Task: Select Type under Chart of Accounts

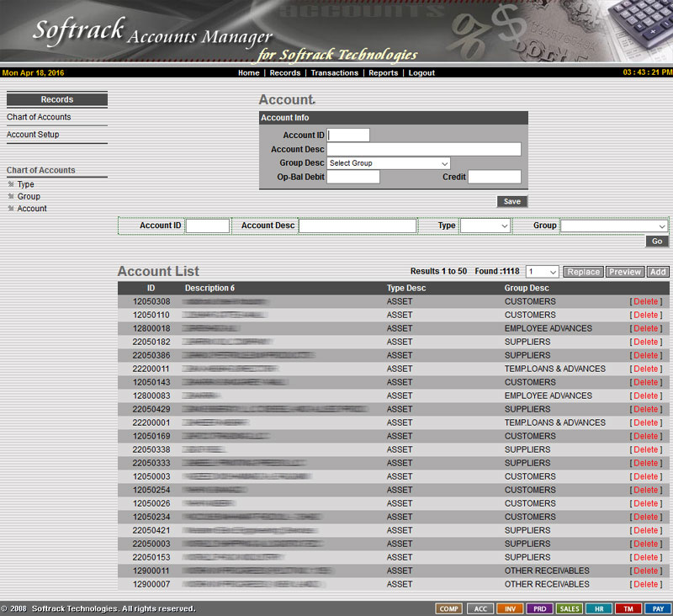Action: [26, 184]
